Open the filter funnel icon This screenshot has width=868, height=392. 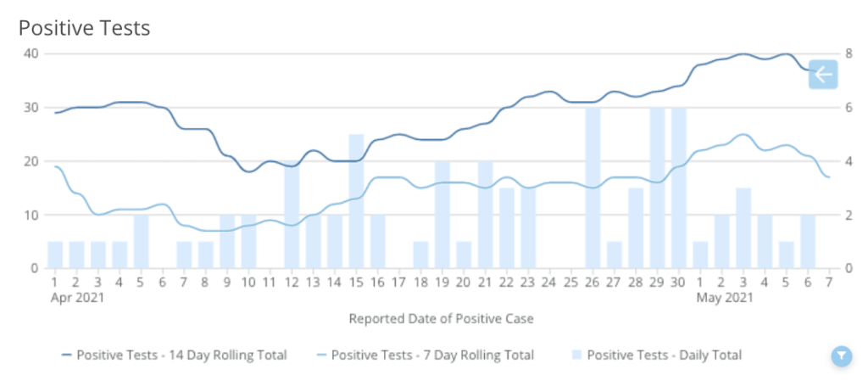click(x=840, y=356)
